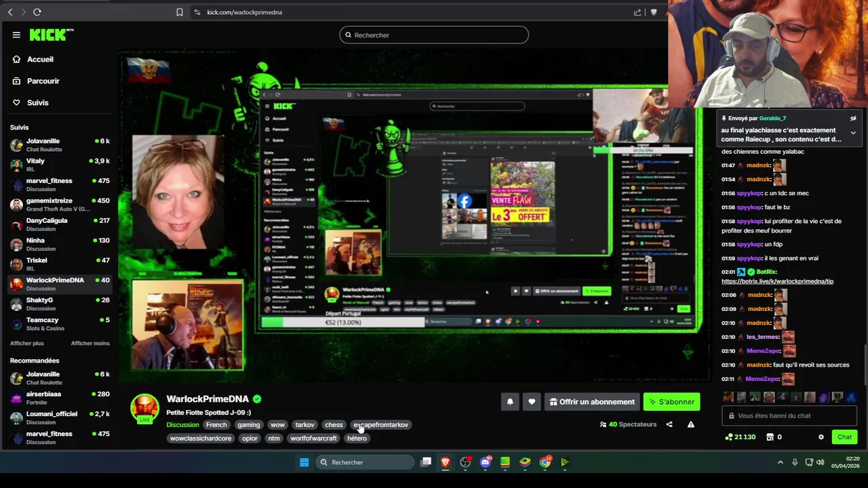Screen dimensions: 868x488
Task: Click the browser address bar URL
Action: [244, 12]
